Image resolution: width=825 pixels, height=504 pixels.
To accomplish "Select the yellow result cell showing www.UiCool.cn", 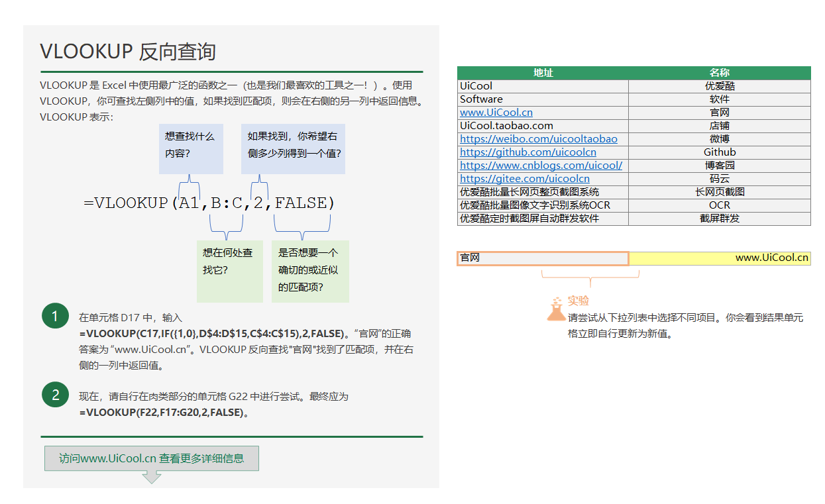I will coord(720,258).
